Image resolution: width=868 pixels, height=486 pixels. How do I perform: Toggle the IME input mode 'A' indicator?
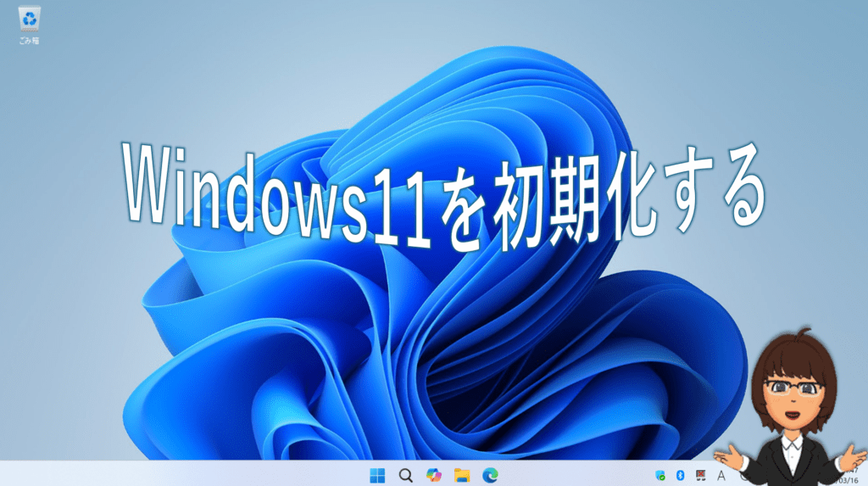point(721,475)
